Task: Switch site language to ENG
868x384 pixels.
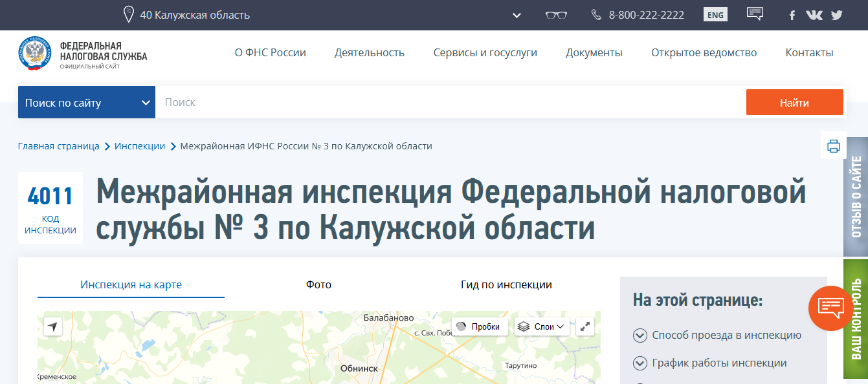Action: tap(715, 15)
